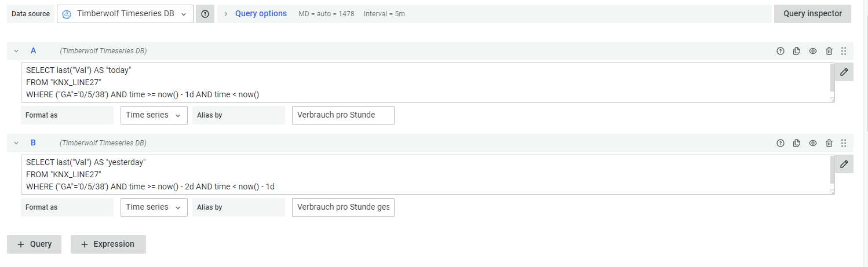868x267 pixels.
Task: Open query B Format as dropdown
Action: [154, 207]
